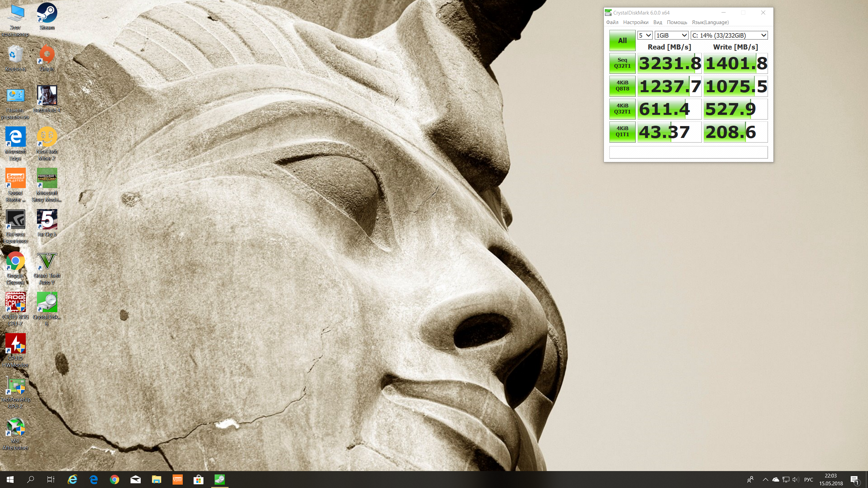The height and width of the screenshot is (488, 868).
Task: Open the C: drive selection dropdown
Action: (x=729, y=35)
